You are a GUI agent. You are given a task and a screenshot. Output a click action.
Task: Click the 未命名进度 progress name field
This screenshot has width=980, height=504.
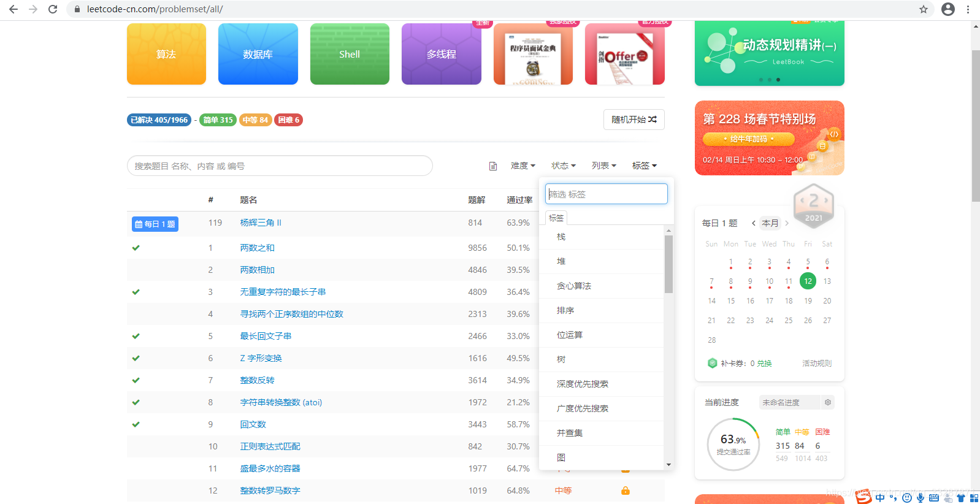tap(789, 402)
